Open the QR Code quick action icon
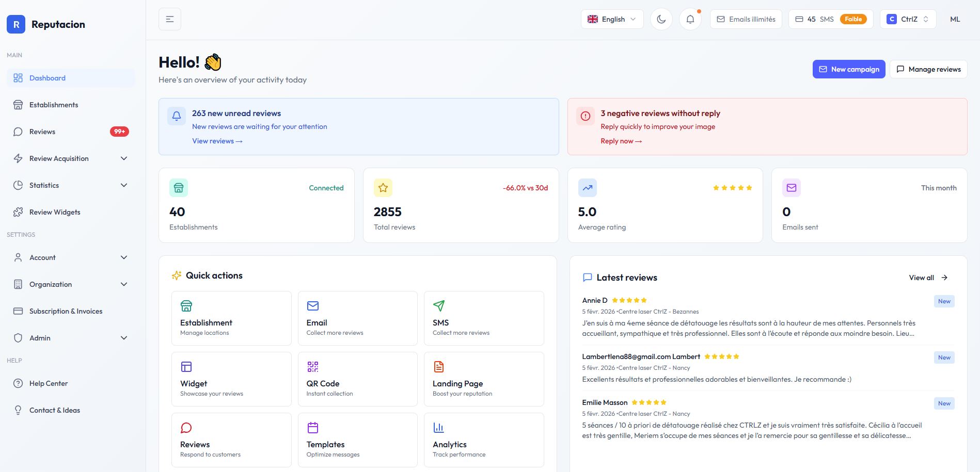The image size is (980, 472). point(312,367)
